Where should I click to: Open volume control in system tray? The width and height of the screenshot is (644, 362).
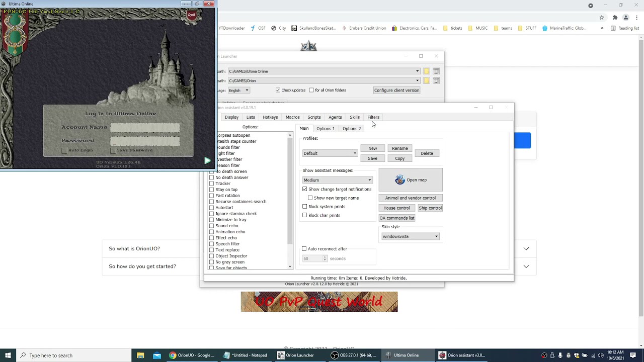(x=600, y=355)
